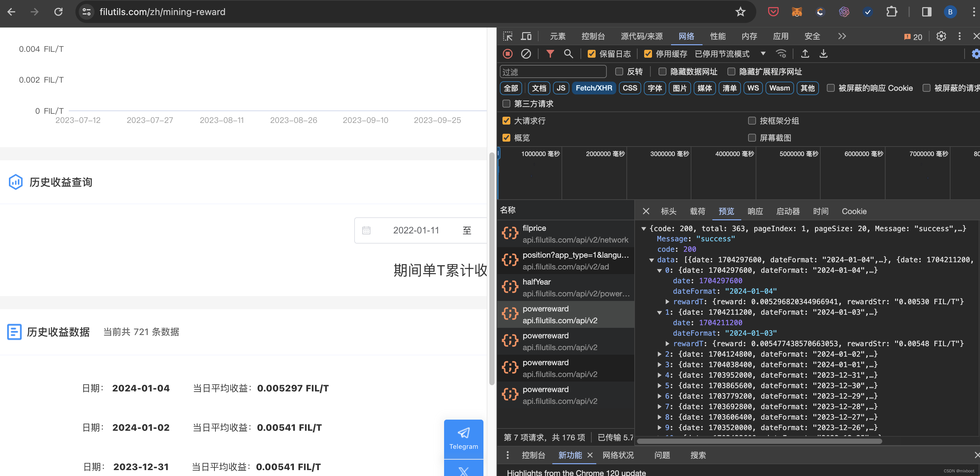The width and height of the screenshot is (980, 476).
Task: Select the filprice request
Action: click(x=565, y=233)
